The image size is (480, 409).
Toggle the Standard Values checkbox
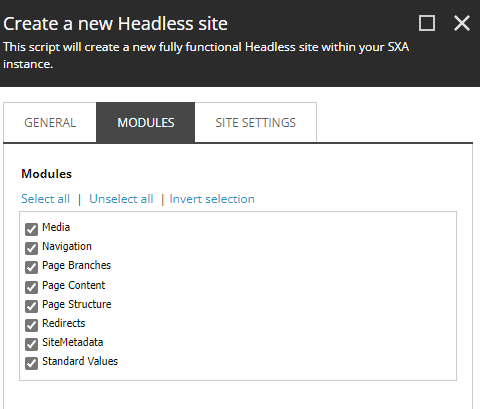click(x=31, y=363)
